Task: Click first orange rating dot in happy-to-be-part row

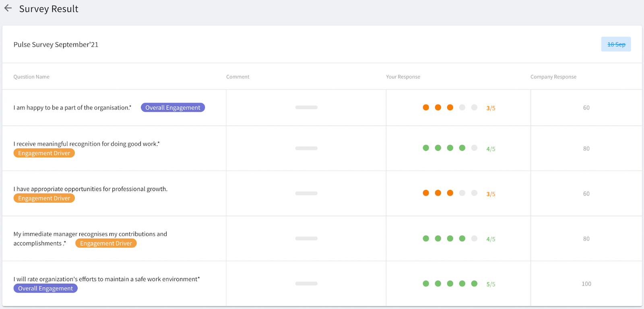Action: 426,107
